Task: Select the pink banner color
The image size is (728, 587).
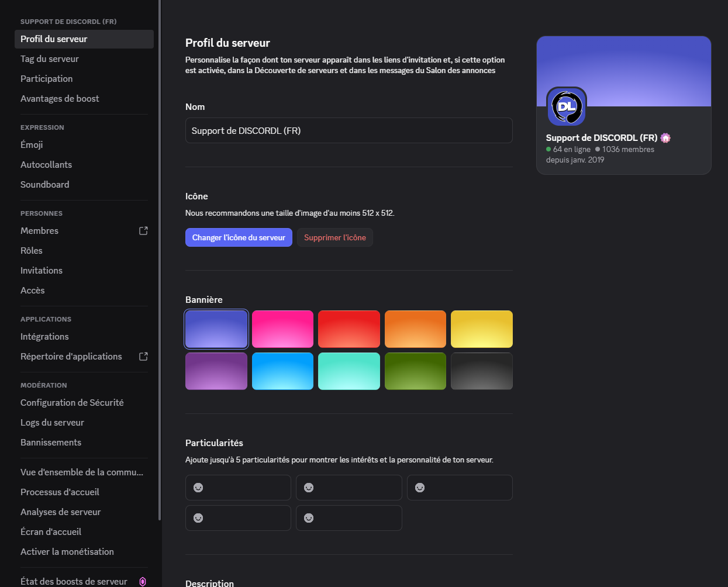Action: click(x=282, y=329)
